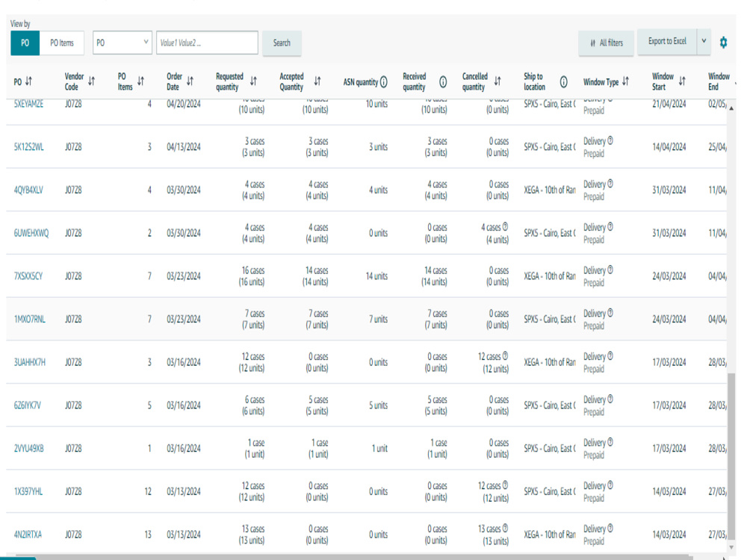Open All filters panel
This screenshot has width=747, height=560.
[x=606, y=43]
